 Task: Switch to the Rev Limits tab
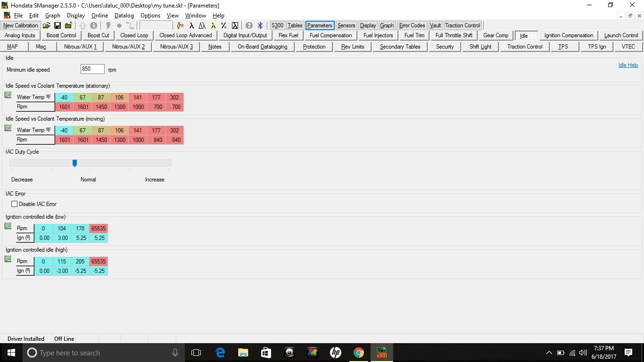[353, 47]
